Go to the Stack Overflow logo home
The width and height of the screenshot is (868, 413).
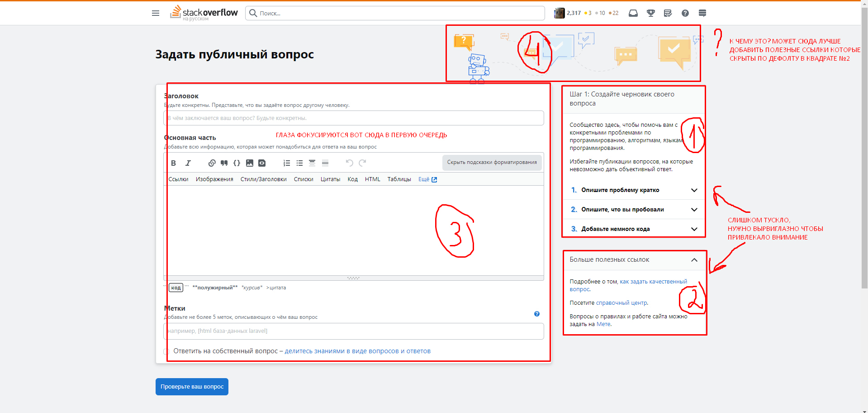(204, 13)
